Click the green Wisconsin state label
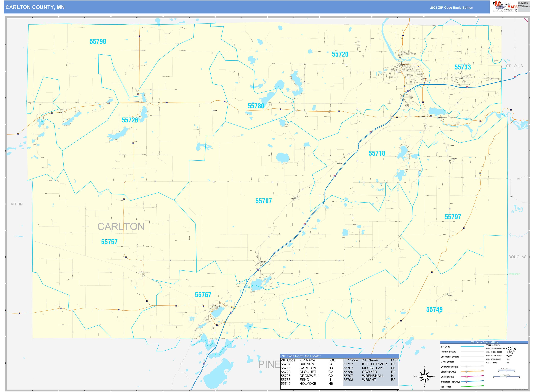533x392 pixels. point(514,274)
